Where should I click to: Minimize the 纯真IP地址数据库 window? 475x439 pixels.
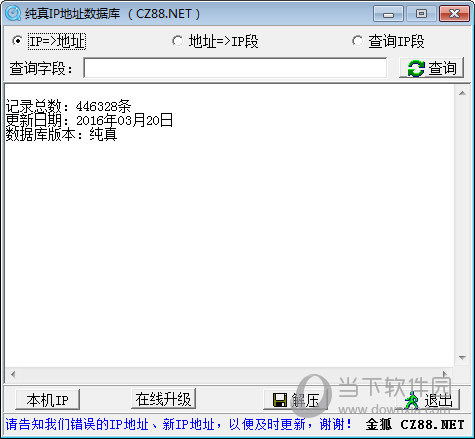(388, 14)
